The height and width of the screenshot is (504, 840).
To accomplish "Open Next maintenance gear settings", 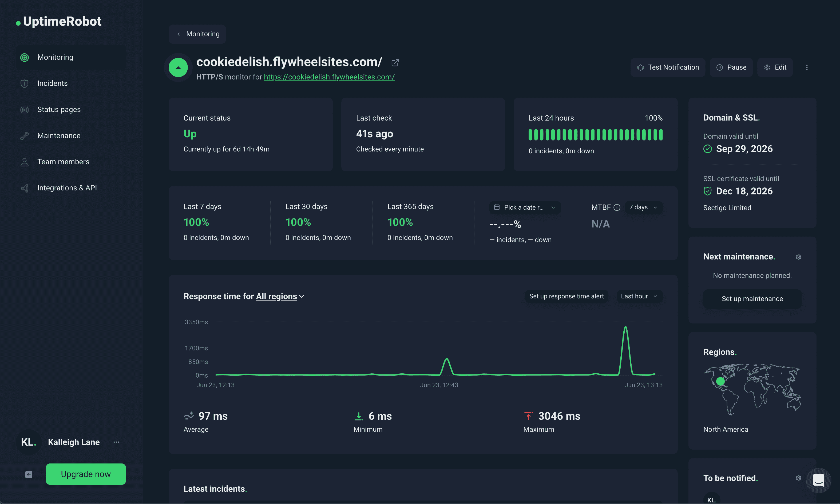I will pyautogui.click(x=799, y=257).
